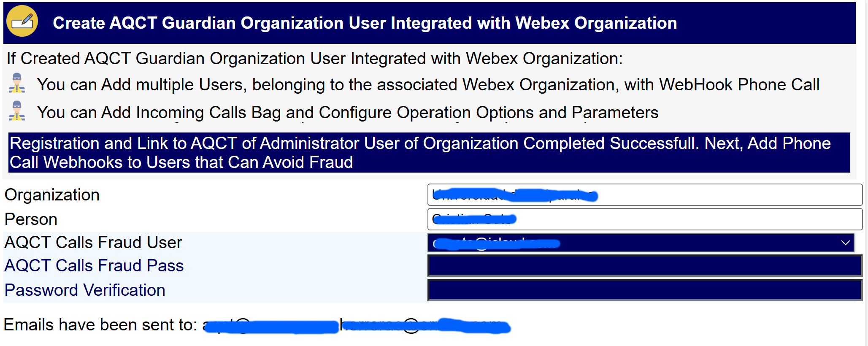Image resolution: width=868 pixels, height=346 pixels.
Task: Click the 'Organization' field label
Action: pos(52,195)
